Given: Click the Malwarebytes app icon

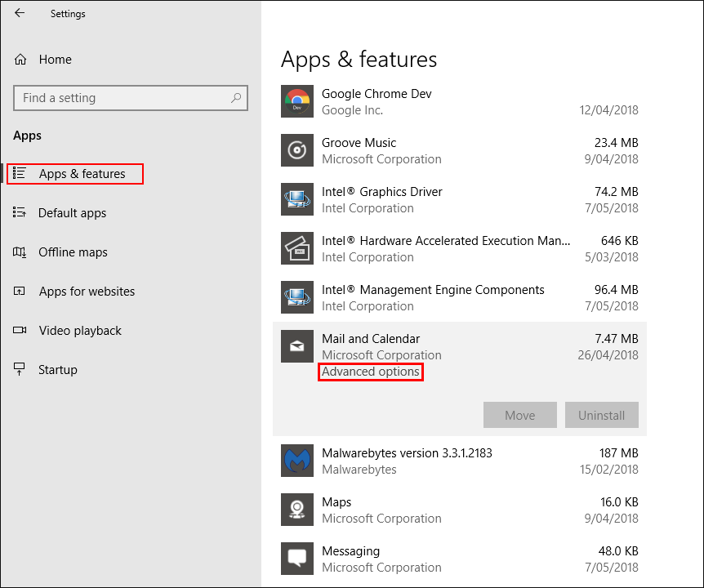Looking at the screenshot, I should (297, 461).
